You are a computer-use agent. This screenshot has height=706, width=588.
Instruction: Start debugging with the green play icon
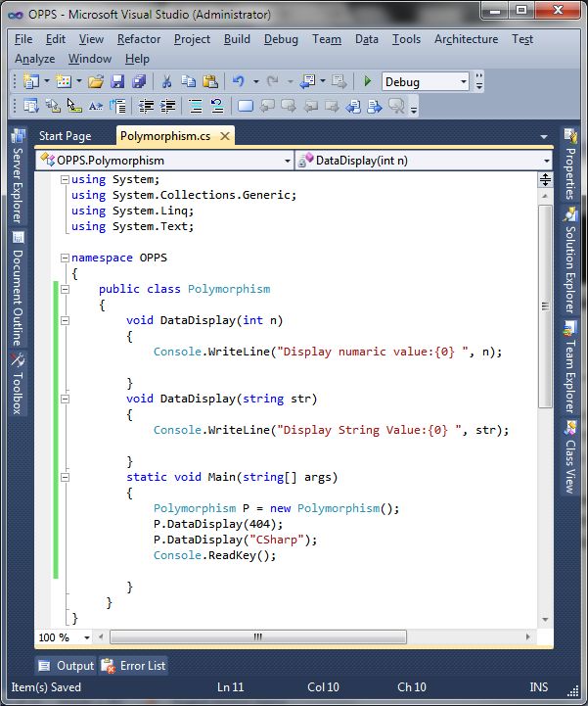click(368, 81)
